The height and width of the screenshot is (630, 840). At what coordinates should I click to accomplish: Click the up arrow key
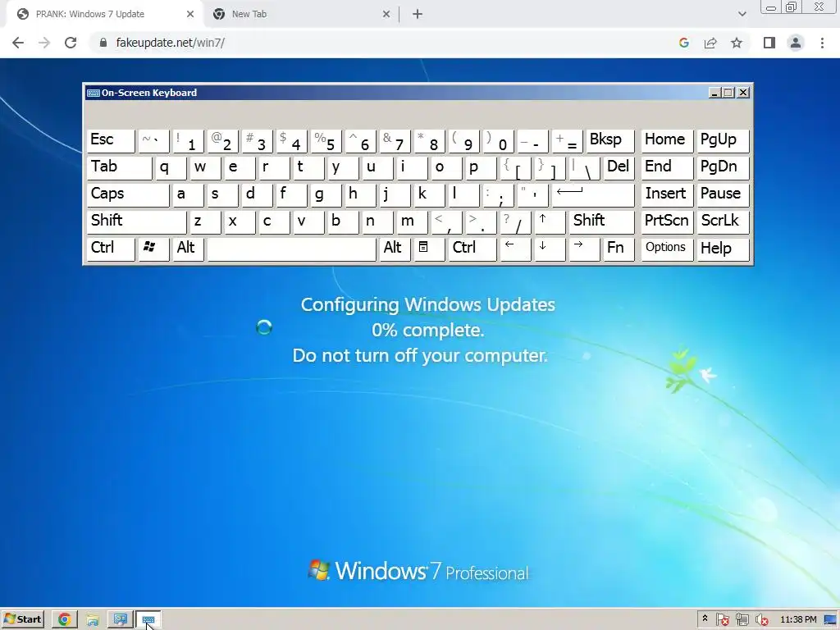(x=550, y=221)
